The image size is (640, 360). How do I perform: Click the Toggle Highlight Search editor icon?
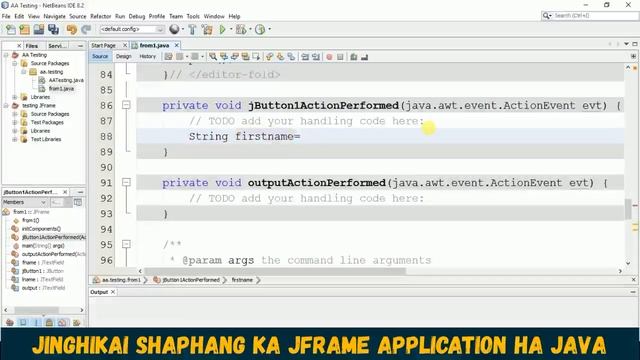(245, 57)
